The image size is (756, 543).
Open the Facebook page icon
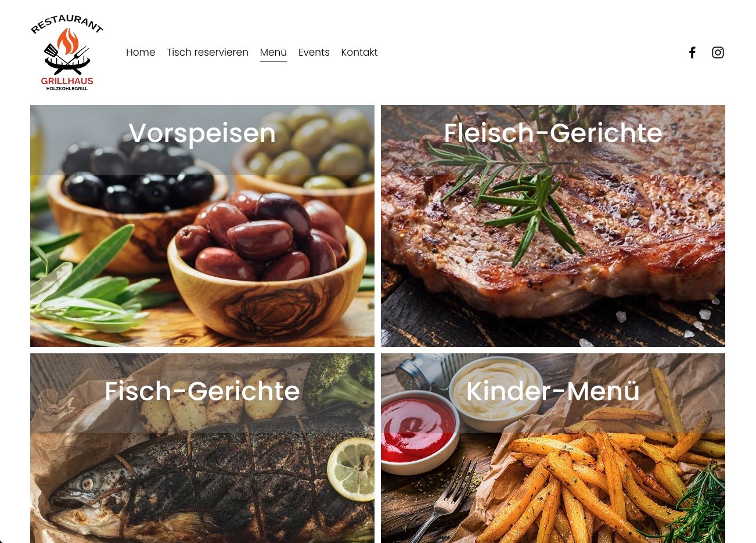(692, 53)
